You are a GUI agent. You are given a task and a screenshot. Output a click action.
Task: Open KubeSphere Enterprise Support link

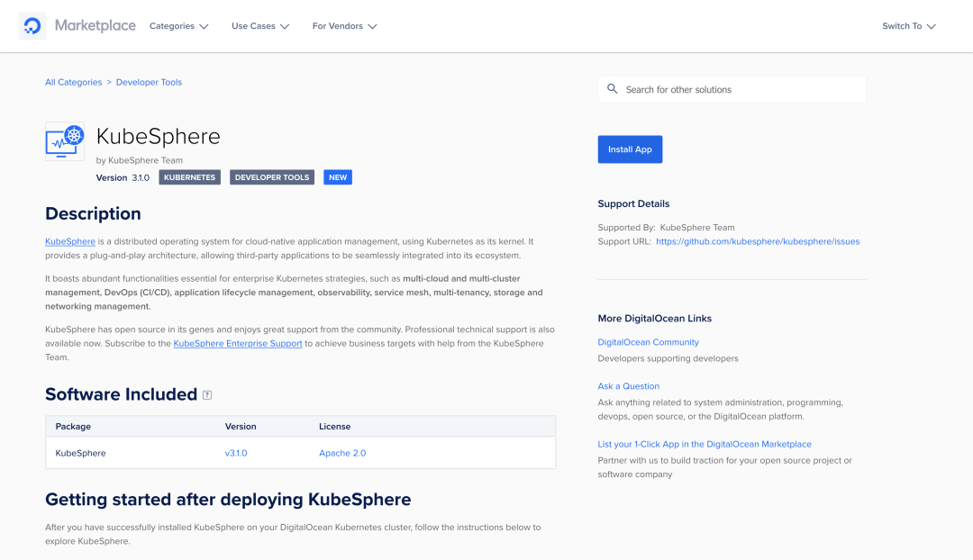click(238, 343)
